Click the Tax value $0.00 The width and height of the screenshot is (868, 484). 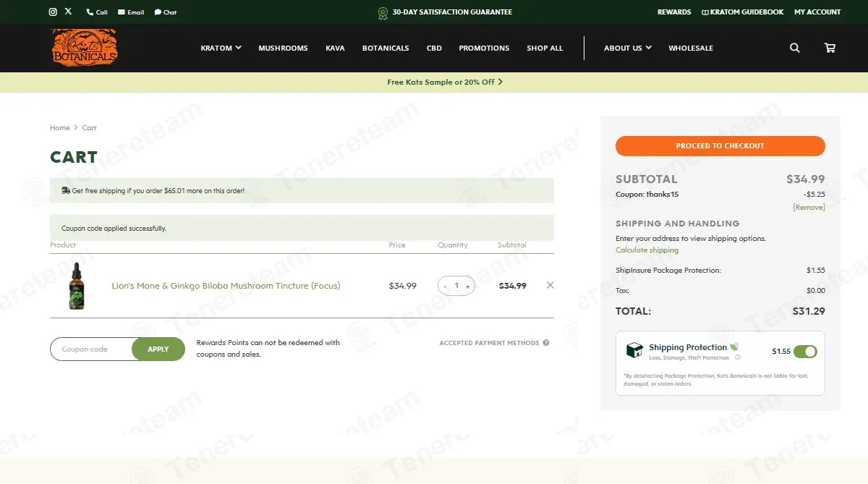tap(816, 290)
